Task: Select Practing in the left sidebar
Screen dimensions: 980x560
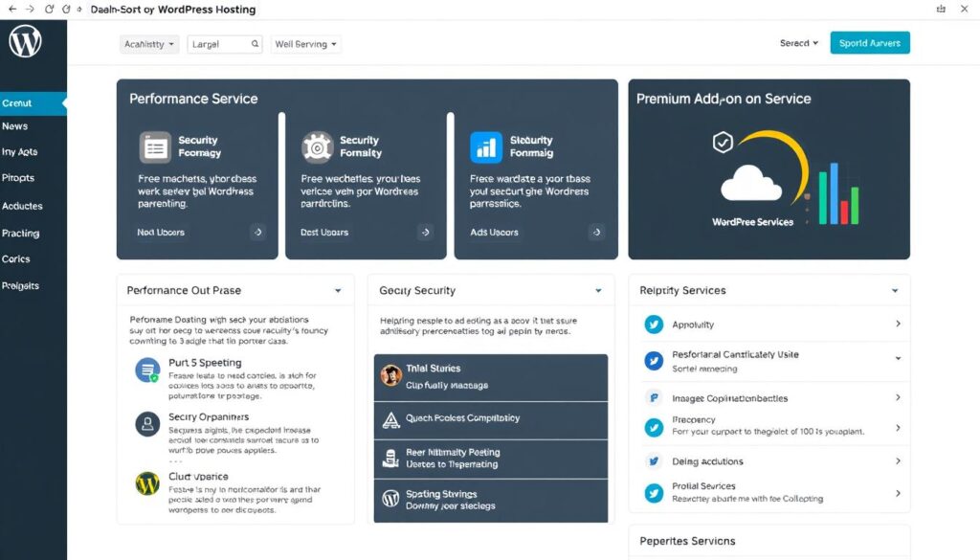Action: (21, 233)
